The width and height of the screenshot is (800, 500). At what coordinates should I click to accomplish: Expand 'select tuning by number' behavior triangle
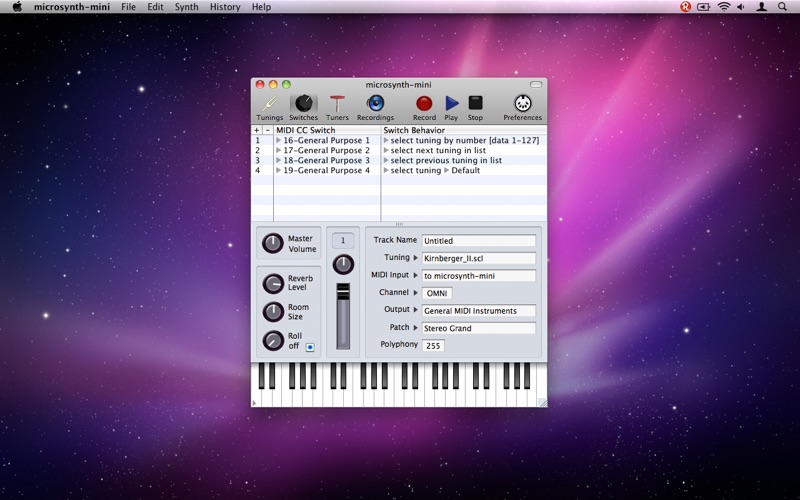[x=386, y=140]
